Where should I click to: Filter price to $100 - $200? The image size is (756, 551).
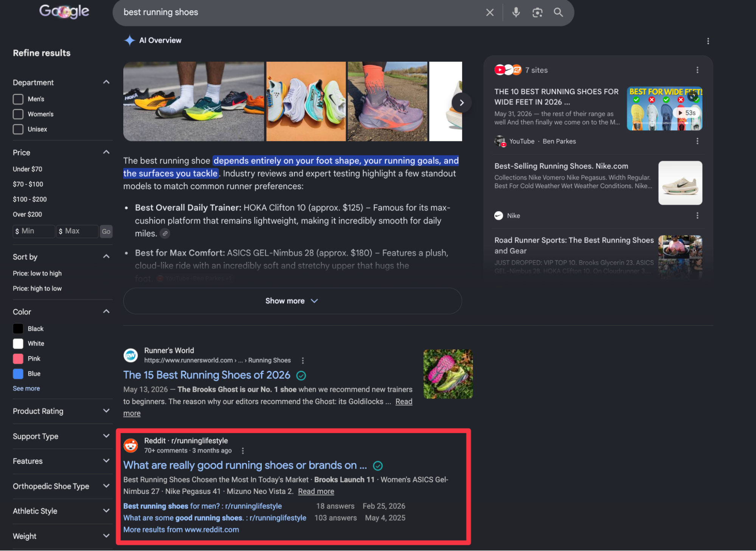coord(30,199)
